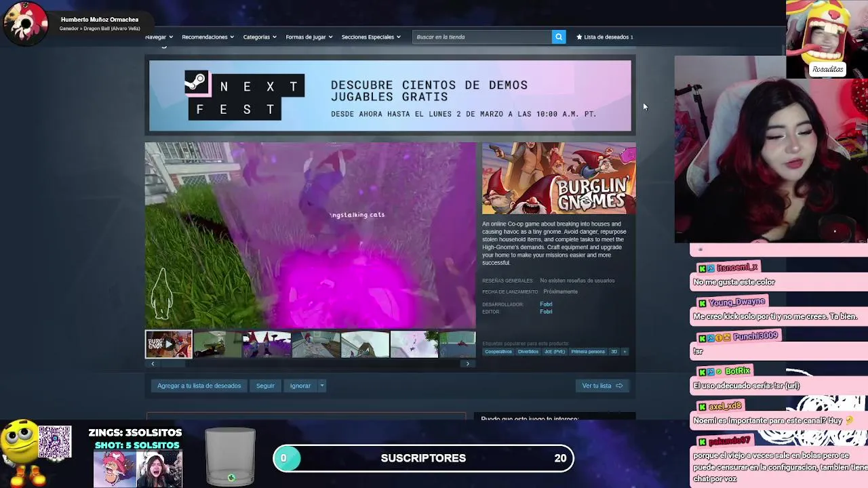Click the Steam logo on Next Fest banner
The image size is (868, 488).
[x=195, y=83]
